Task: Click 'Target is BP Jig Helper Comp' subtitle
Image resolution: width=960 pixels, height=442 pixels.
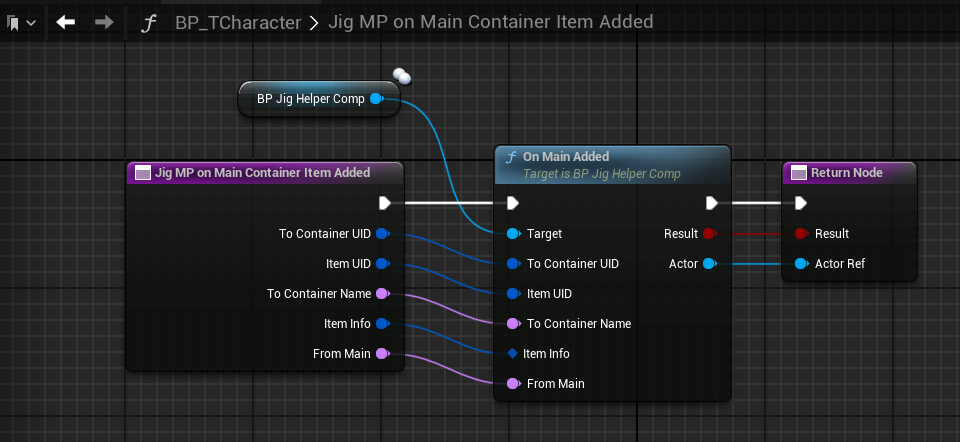Action: (601, 174)
